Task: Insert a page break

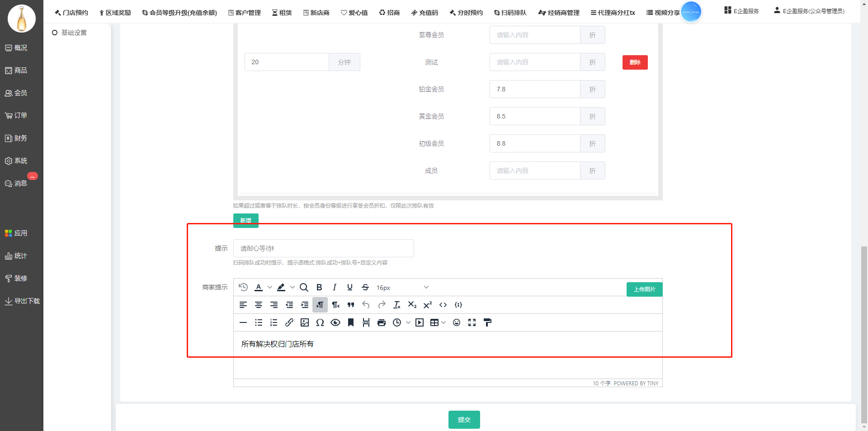Action: (x=366, y=322)
